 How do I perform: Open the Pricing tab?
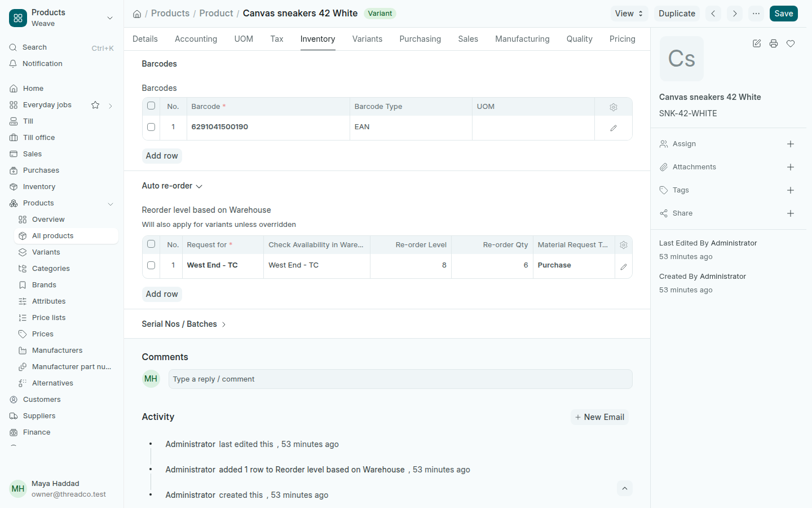[x=623, y=39]
